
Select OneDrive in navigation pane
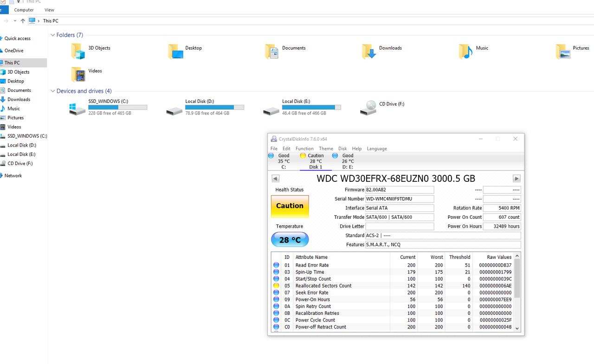[14, 51]
